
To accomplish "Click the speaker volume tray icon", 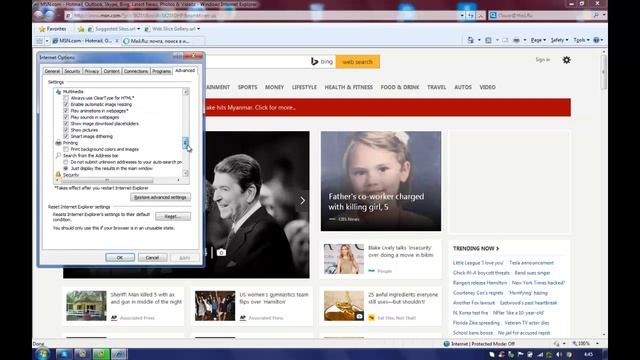I will (x=559, y=355).
